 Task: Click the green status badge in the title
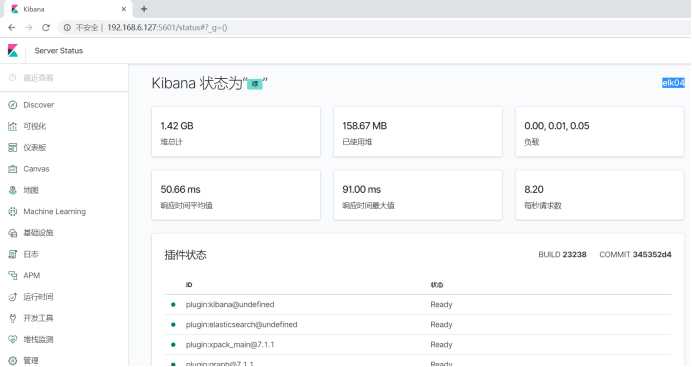[255, 83]
